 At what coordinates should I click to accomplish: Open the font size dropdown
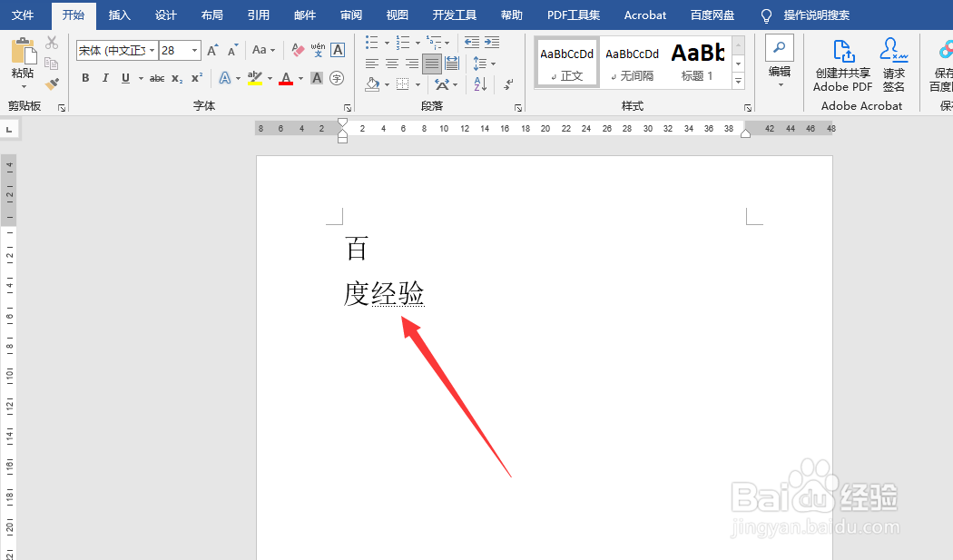(194, 51)
